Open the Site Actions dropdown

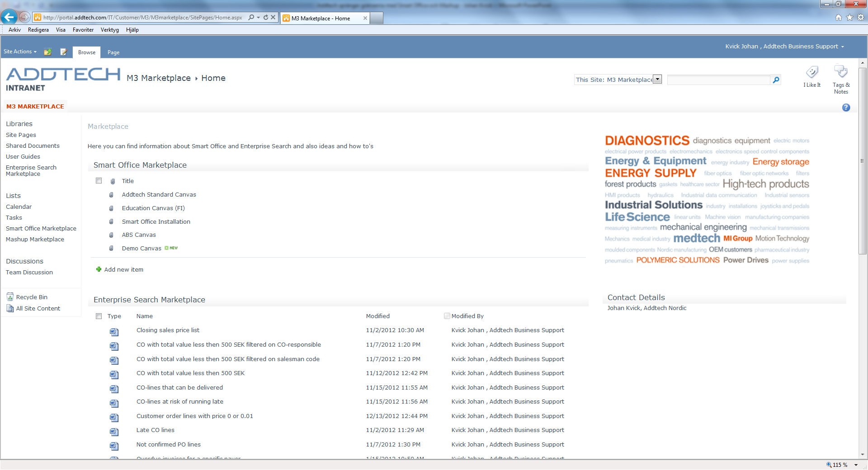[x=20, y=52]
